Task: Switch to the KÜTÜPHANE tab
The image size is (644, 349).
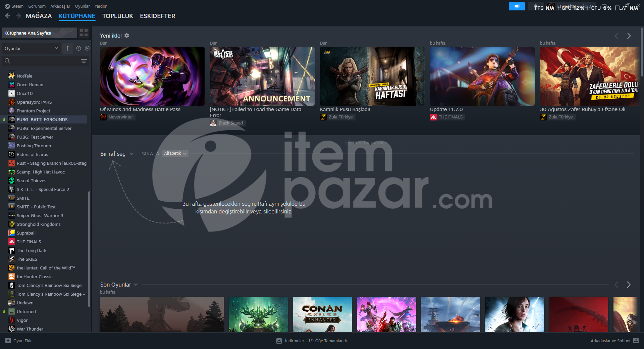Action: coord(77,16)
